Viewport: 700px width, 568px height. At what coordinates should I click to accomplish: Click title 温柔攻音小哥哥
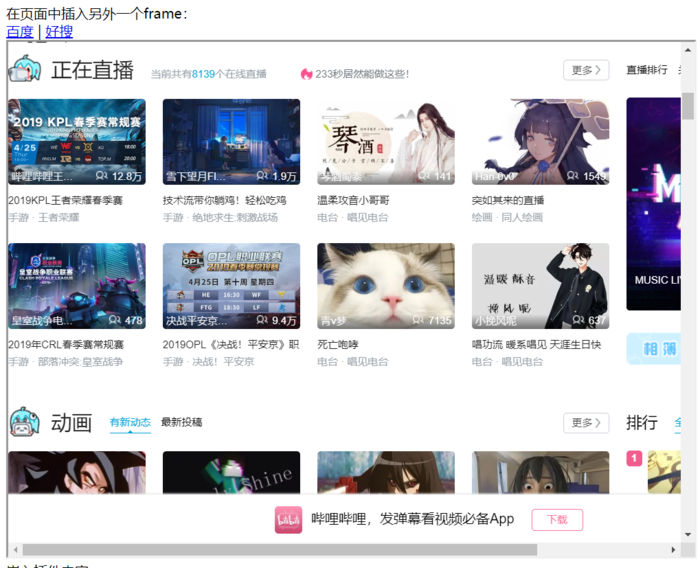click(x=354, y=200)
